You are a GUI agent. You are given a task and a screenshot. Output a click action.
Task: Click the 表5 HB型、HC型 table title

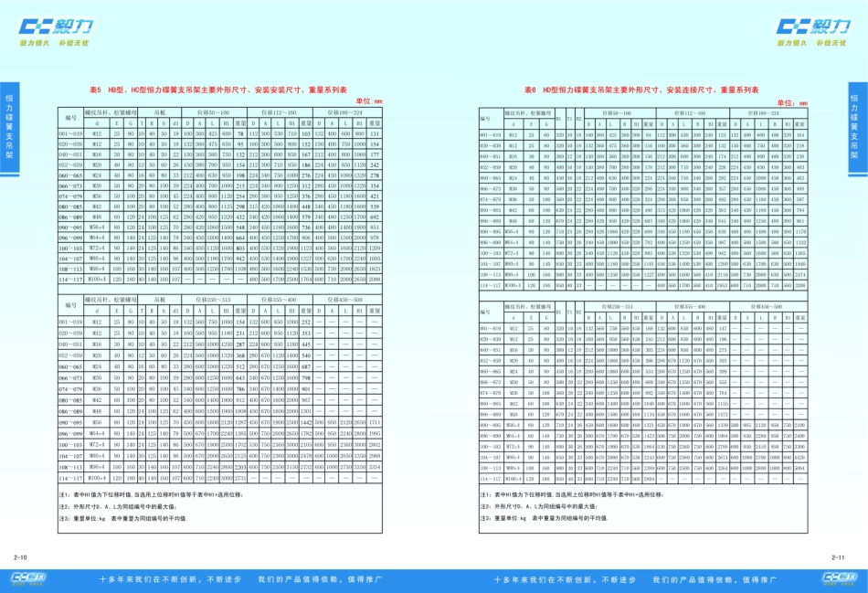point(218,90)
